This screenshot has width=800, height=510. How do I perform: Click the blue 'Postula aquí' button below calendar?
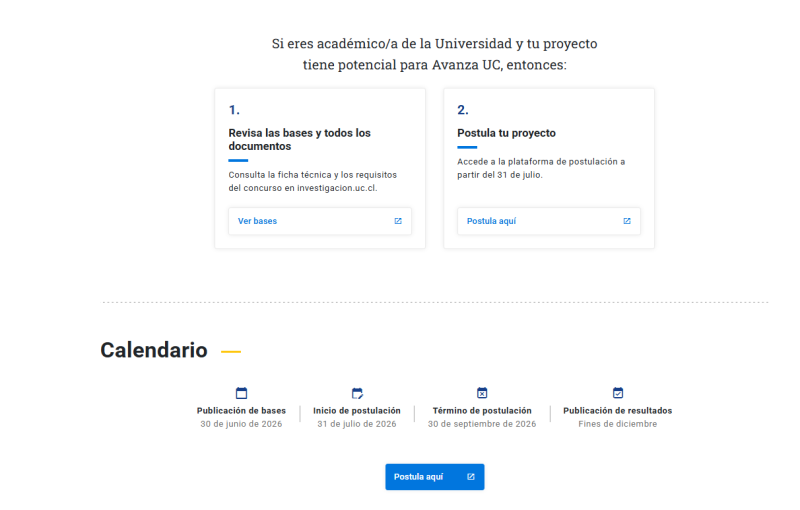(x=435, y=477)
